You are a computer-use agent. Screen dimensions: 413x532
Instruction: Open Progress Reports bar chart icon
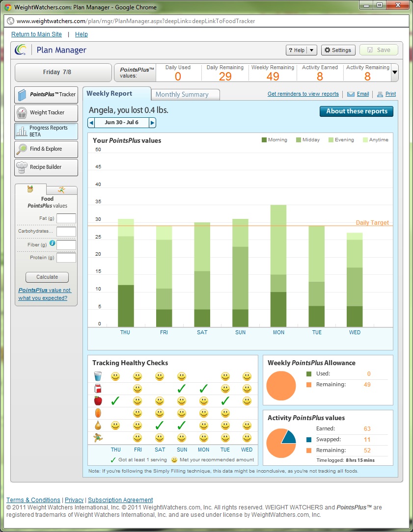pos(22,131)
